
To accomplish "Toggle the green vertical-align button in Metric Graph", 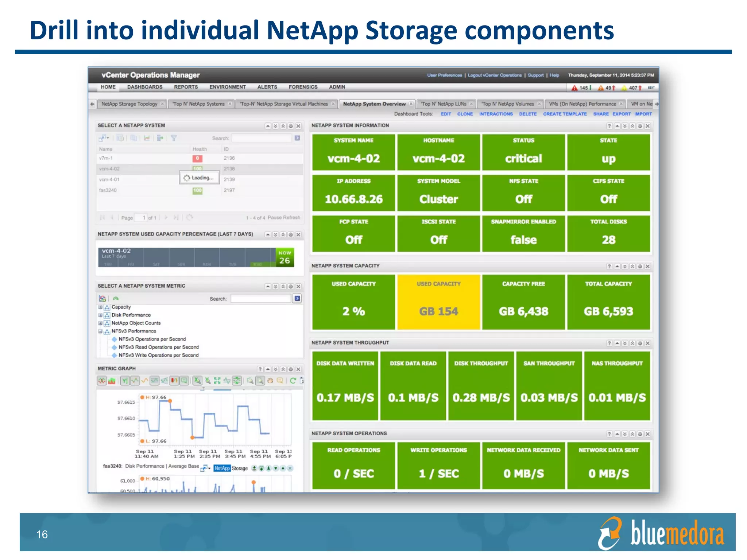I will (x=237, y=381).
